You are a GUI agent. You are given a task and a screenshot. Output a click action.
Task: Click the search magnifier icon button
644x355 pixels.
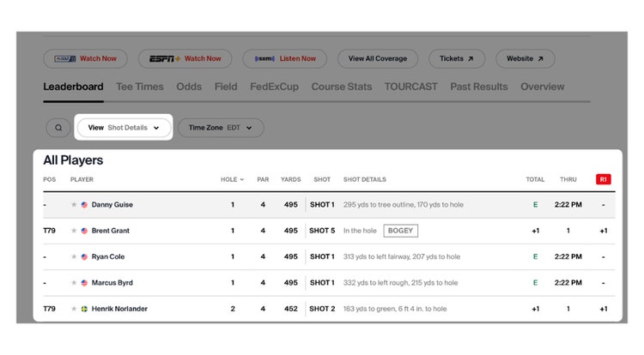click(58, 128)
